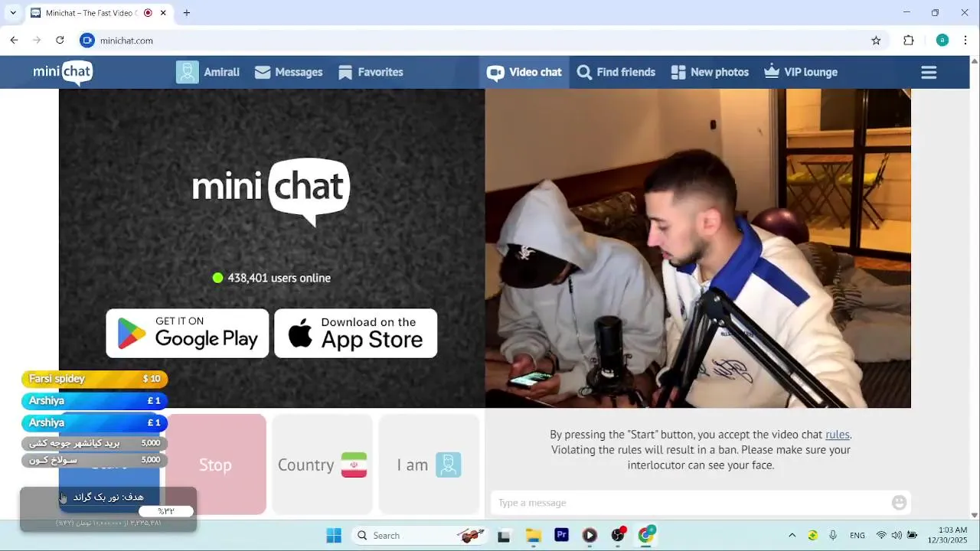Open Adobe Premiere Pro from the taskbar
Screen dimensions: 980x551
tap(561, 536)
